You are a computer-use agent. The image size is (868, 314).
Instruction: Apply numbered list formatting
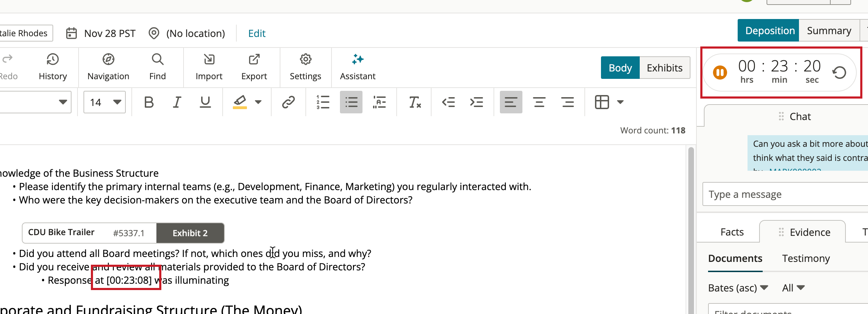[x=323, y=102]
